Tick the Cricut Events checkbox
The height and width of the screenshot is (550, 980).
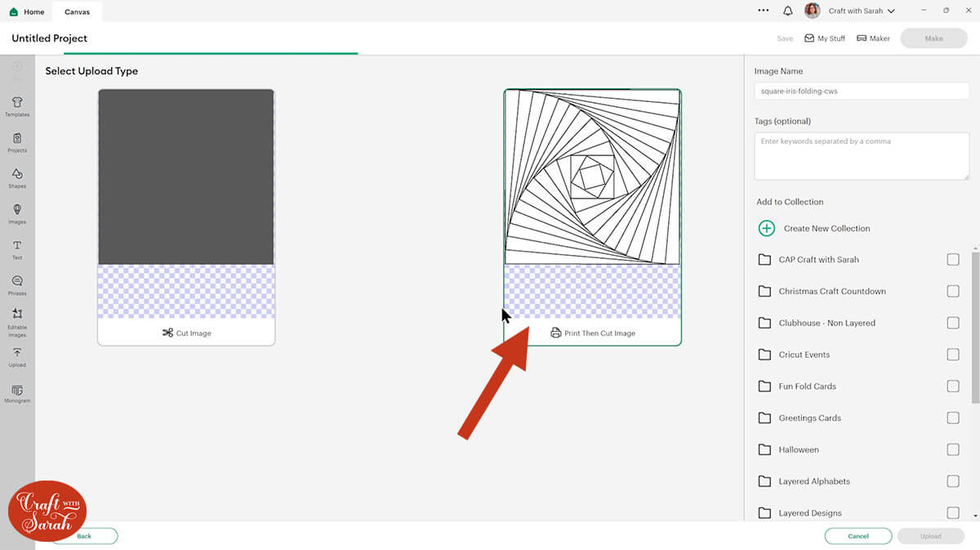click(x=953, y=355)
